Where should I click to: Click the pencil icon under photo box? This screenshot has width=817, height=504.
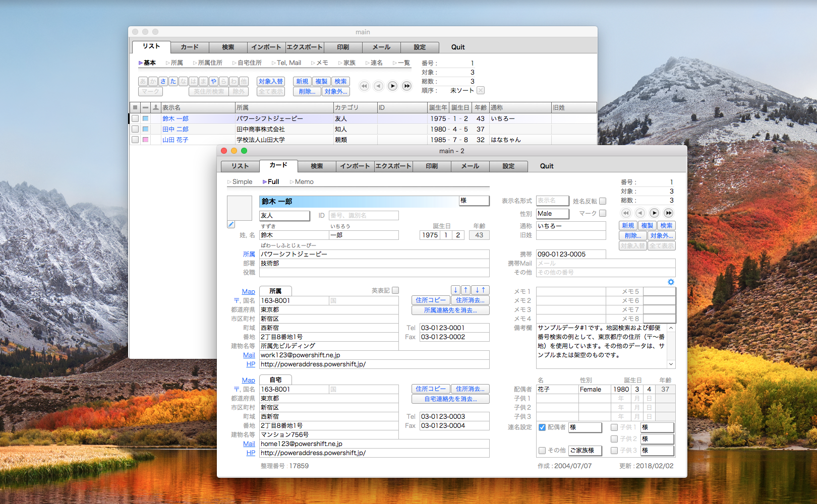pyautogui.click(x=231, y=224)
